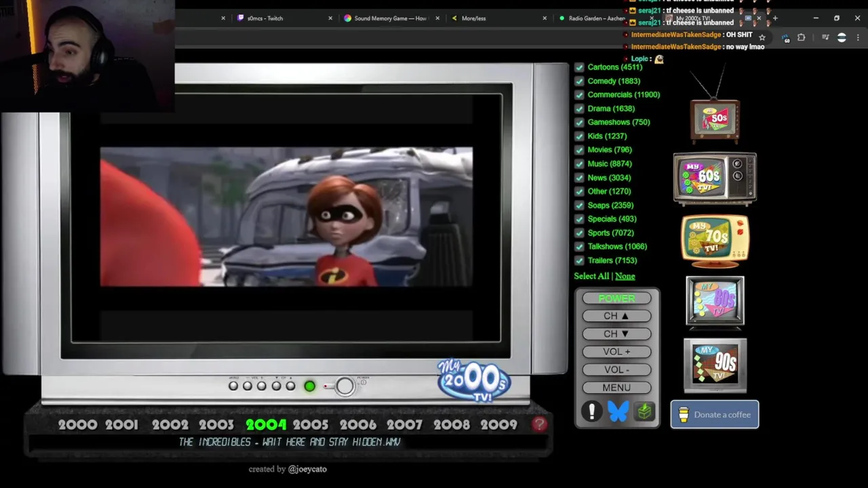
Task: Open the My 90s TV icon
Action: (715, 365)
